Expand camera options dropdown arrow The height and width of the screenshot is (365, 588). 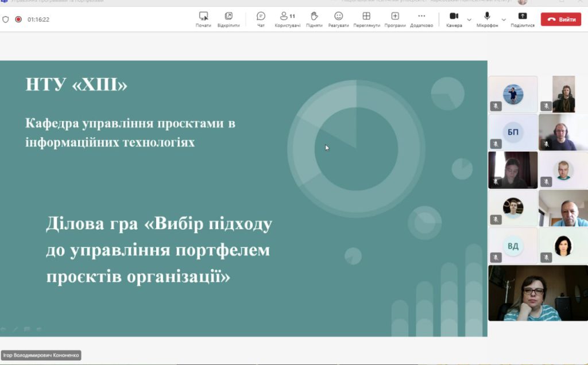tap(469, 20)
